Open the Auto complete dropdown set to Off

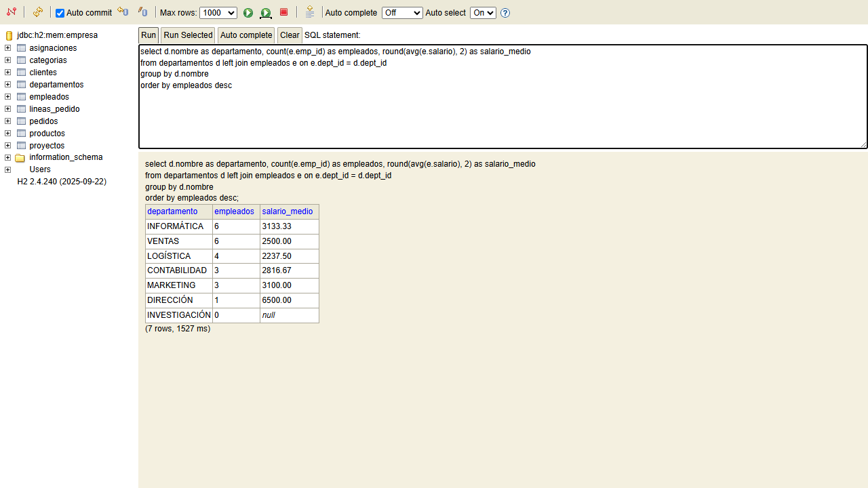(x=402, y=13)
